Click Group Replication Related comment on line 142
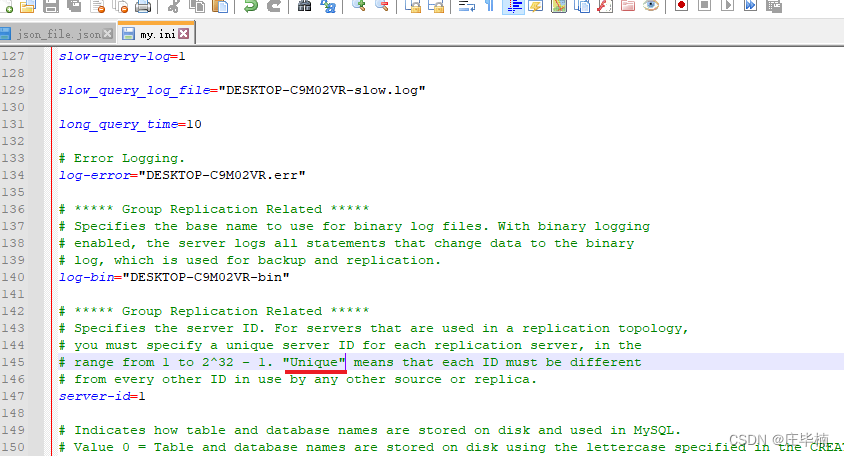This screenshot has width=844, height=456. (214, 311)
